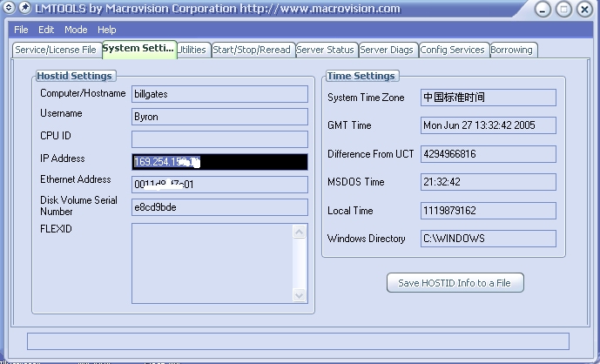
Task: Click the GMT Time label
Action: click(349, 125)
